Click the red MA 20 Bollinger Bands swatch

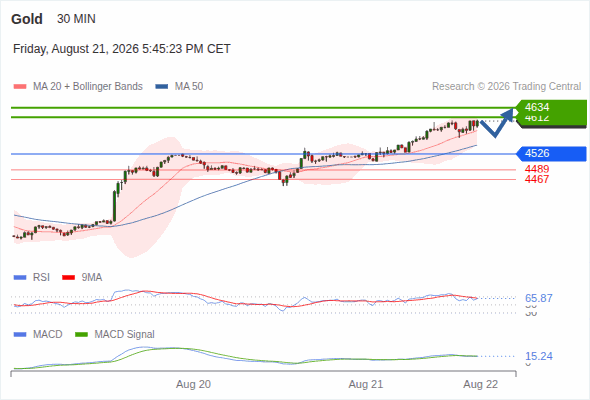click(x=20, y=87)
